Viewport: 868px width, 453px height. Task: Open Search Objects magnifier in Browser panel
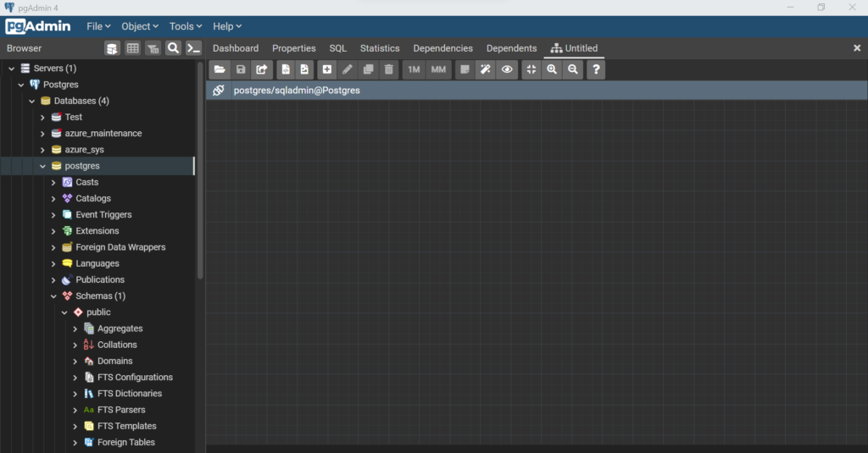(173, 48)
